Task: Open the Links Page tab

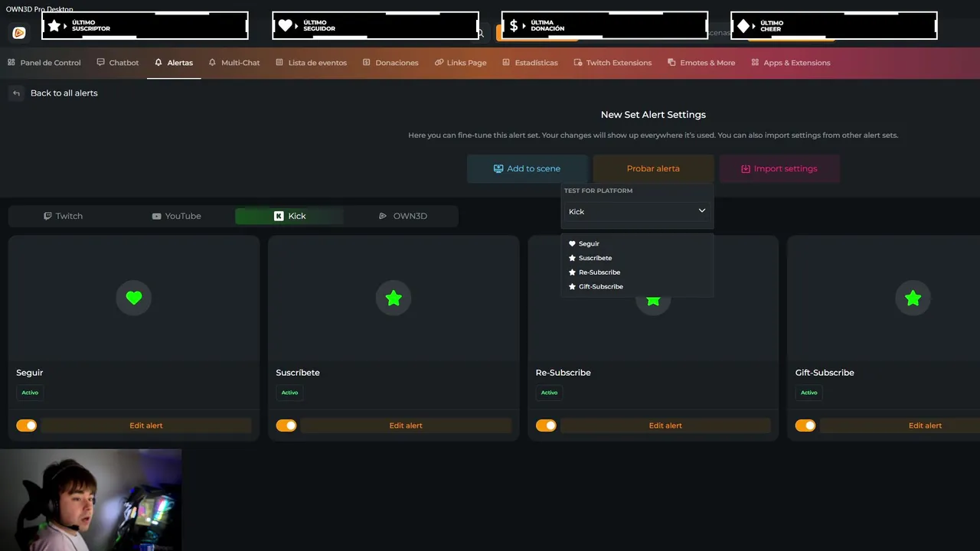Action: pos(460,63)
